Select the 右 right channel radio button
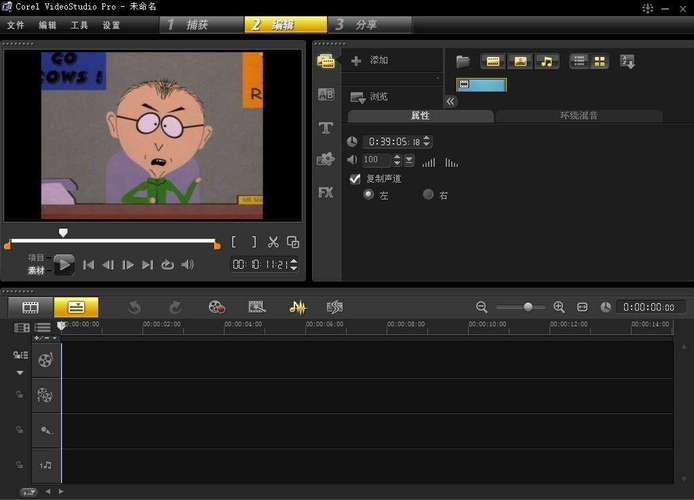The height and width of the screenshot is (500, 694). [428, 194]
